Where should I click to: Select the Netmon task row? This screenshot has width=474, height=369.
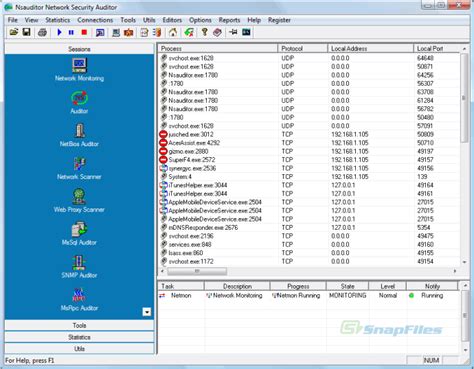(x=309, y=295)
